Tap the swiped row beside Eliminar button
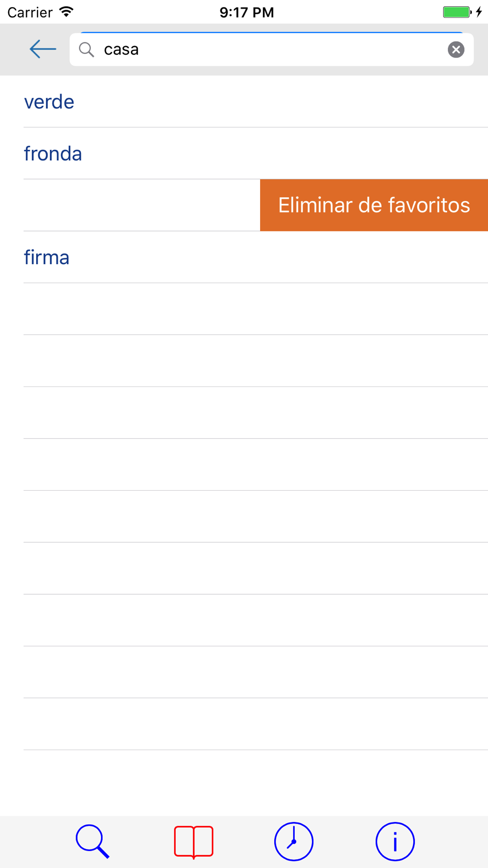 pyautogui.click(x=142, y=205)
